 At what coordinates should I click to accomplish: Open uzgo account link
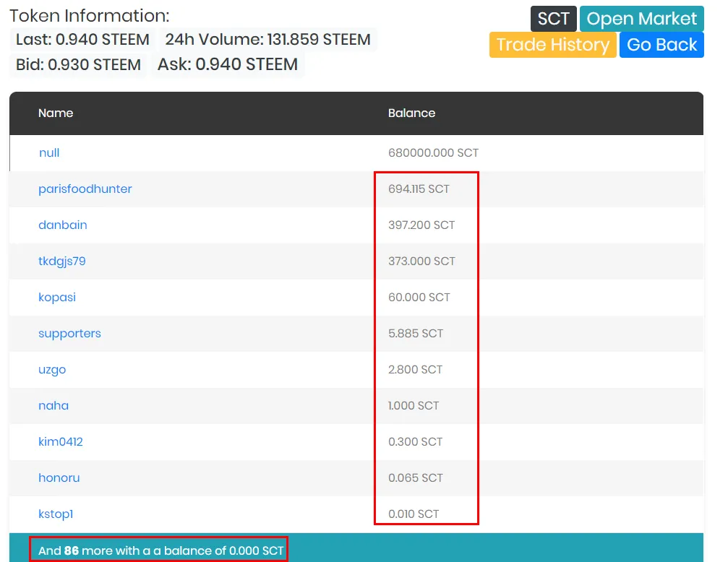(x=52, y=370)
